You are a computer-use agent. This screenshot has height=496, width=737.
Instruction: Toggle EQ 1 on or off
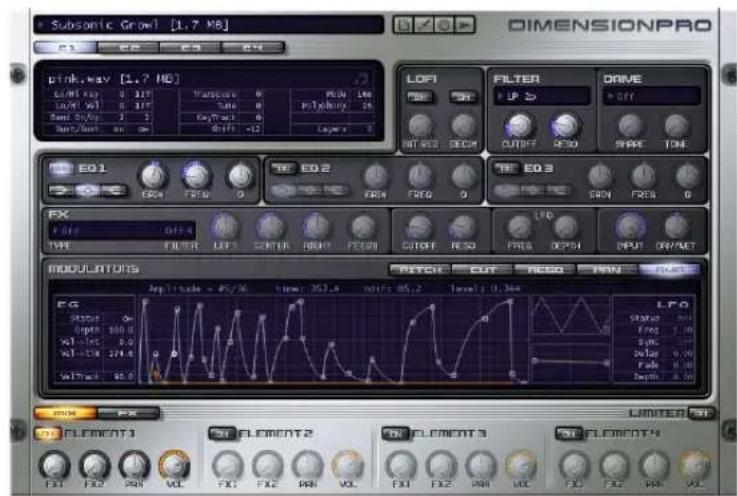(x=61, y=168)
